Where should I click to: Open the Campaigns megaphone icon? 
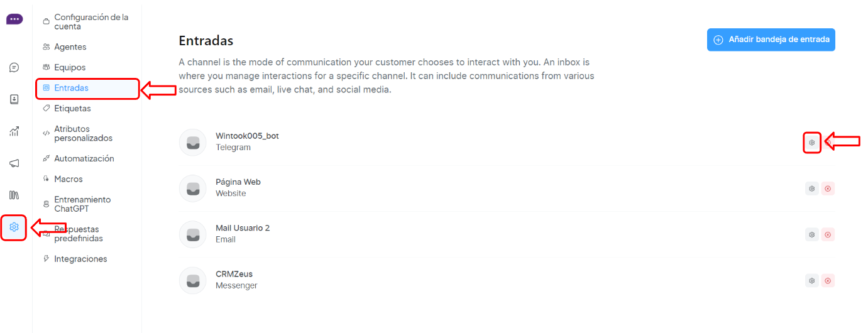coord(14,163)
